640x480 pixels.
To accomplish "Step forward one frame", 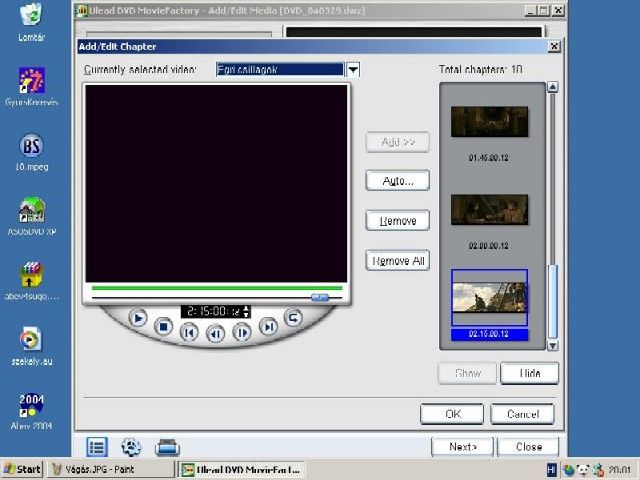I will point(241,333).
